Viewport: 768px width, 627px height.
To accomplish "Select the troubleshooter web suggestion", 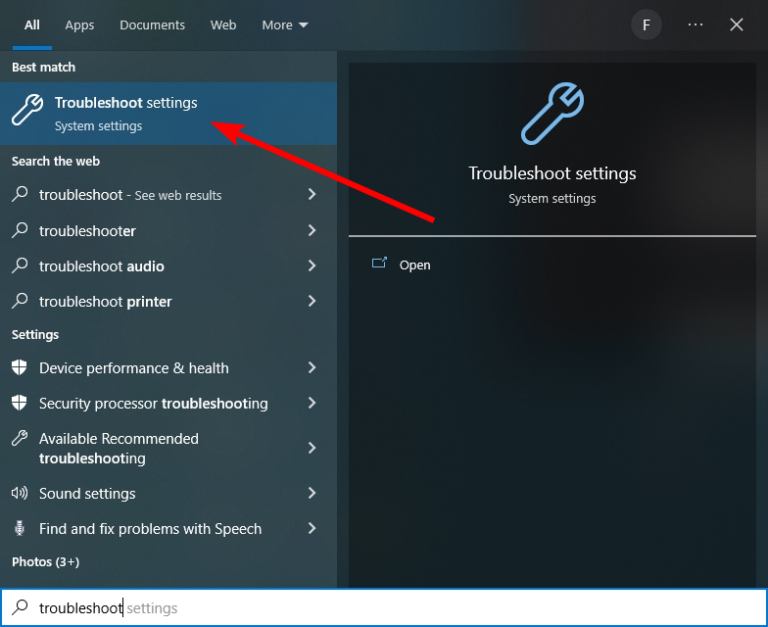I will [168, 230].
